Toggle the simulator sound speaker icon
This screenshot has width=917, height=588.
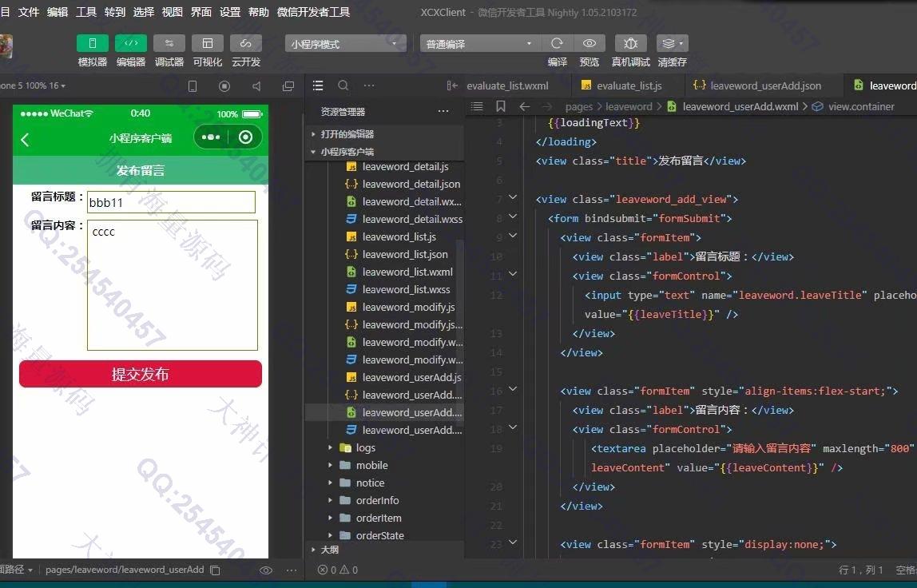(256, 86)
